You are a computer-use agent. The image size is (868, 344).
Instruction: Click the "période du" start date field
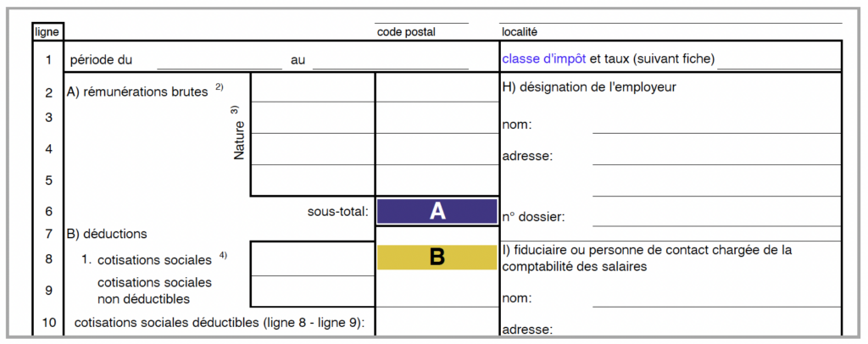click(219, 60)
